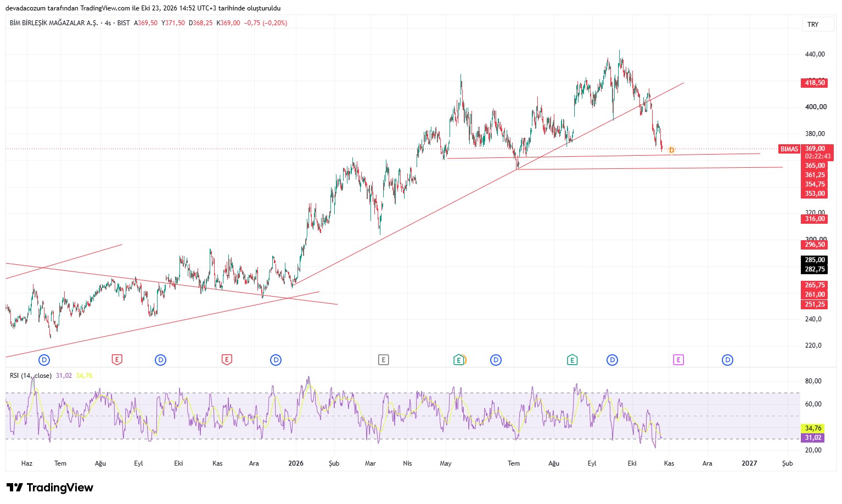
Task: Click the black 285,00 price label
Action: click(x=815, y=260)
